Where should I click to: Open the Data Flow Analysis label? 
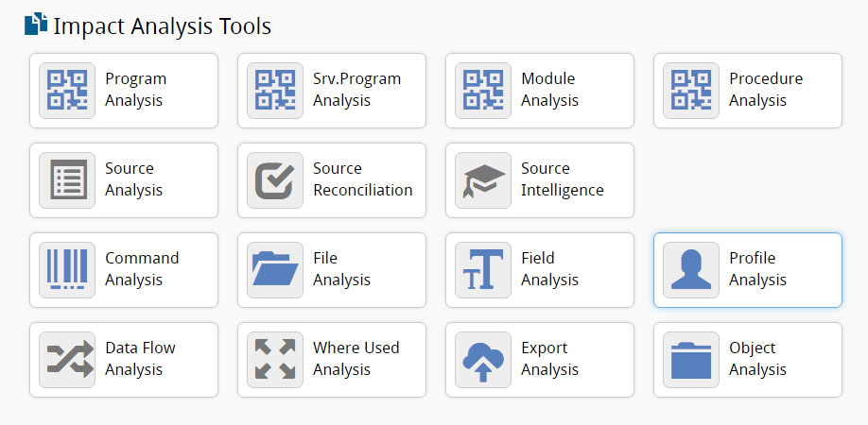tap(140, 359)
